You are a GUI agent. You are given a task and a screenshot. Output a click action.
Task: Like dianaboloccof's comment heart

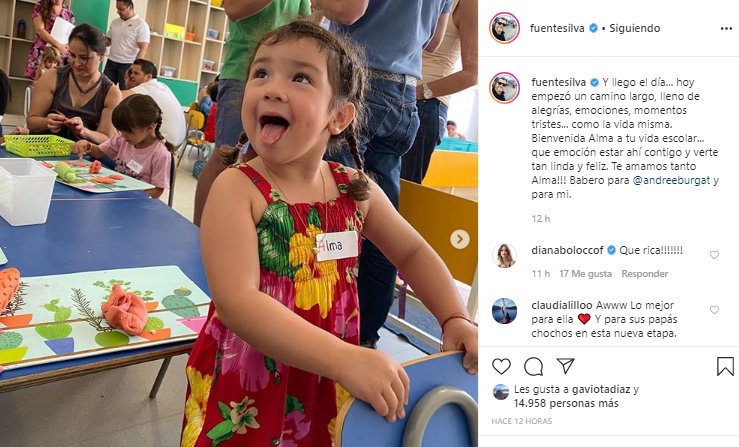pyautogui.click(x=714, y=255)
